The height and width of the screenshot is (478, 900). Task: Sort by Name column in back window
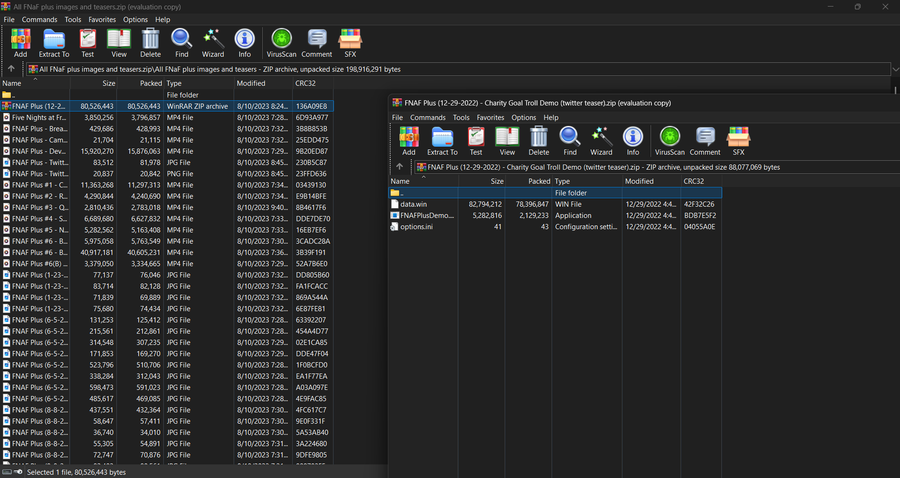pyautogui.click(x=35, y=83)
